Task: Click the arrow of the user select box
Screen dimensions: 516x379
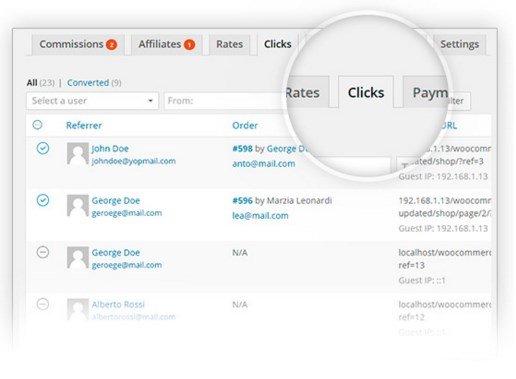Action: pos(150,101)
